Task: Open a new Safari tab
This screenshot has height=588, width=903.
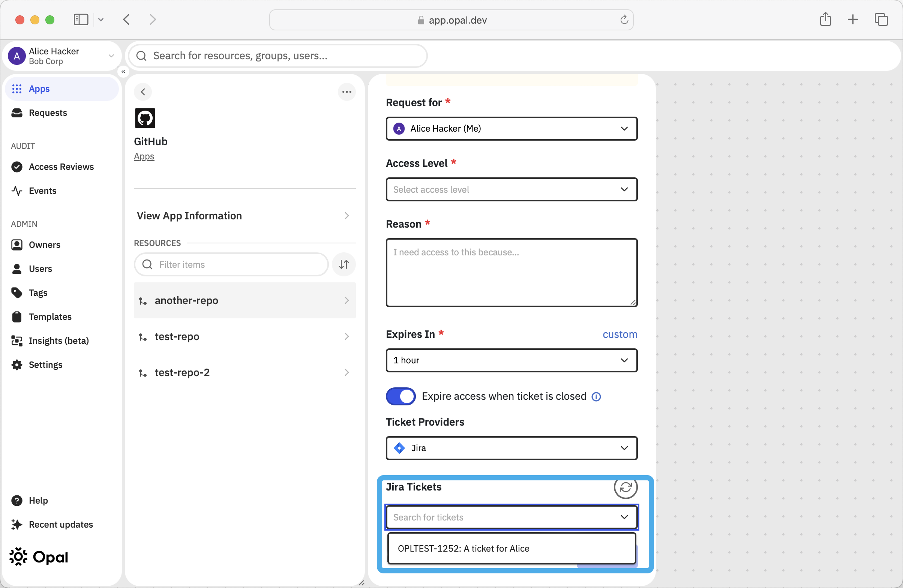Action: 852,19
